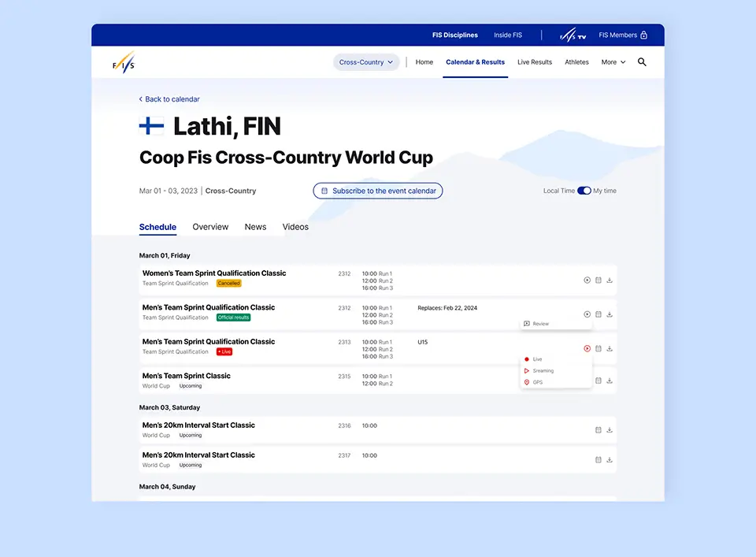The image size is (756, 557).
Task: Download icon on Official results row
Action: click(610, 314)
